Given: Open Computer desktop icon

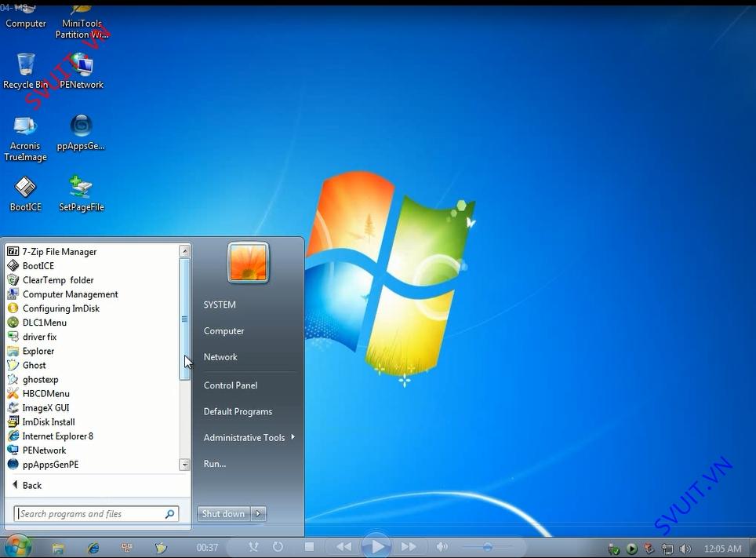Looking at the screenshot, I should click(x=26, y=16).
